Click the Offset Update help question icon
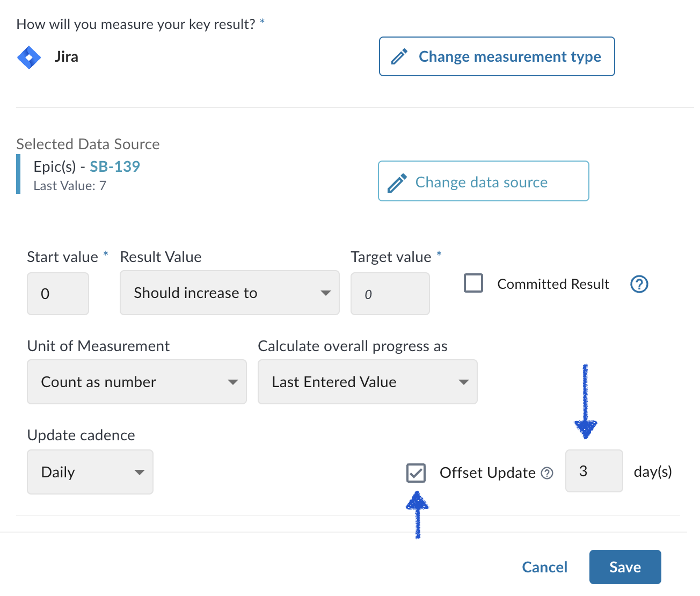 click(x=546, y=473)
